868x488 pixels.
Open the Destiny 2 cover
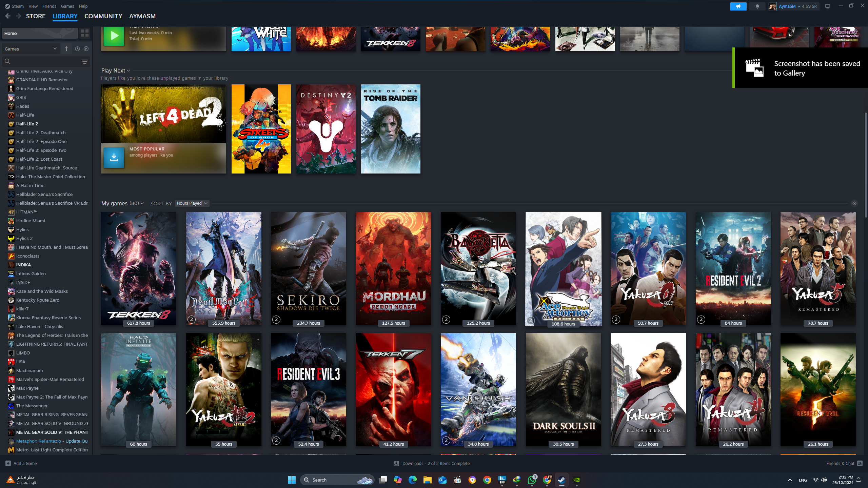pos(326,129)
